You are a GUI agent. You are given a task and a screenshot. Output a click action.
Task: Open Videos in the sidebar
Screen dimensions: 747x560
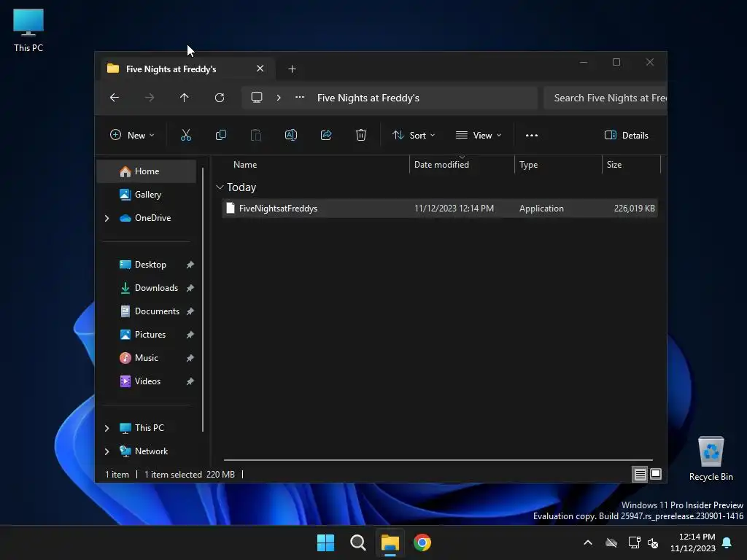(147, 381)
